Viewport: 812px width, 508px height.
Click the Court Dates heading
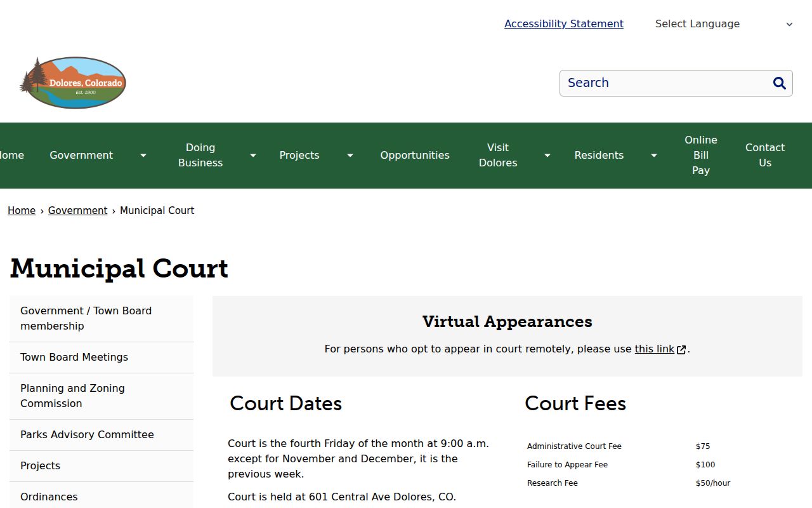[286, 404]
